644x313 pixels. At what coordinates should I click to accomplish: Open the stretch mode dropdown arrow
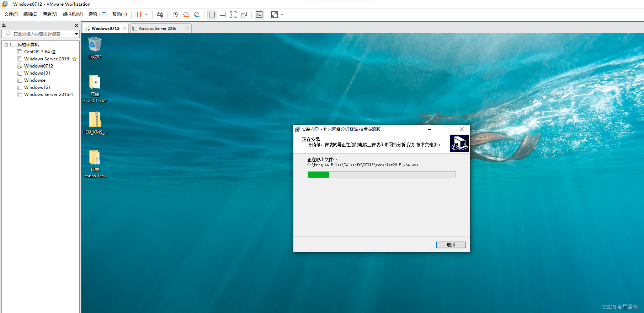coord(282,15)
